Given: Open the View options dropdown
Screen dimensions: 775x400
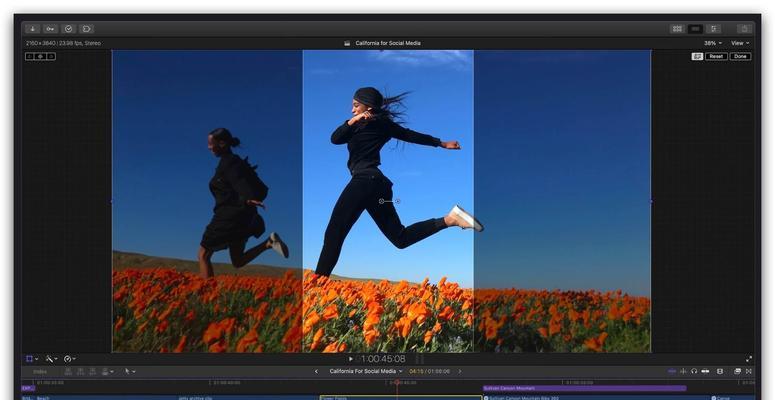Looking at the screenshot, I should tap(740, 43).
